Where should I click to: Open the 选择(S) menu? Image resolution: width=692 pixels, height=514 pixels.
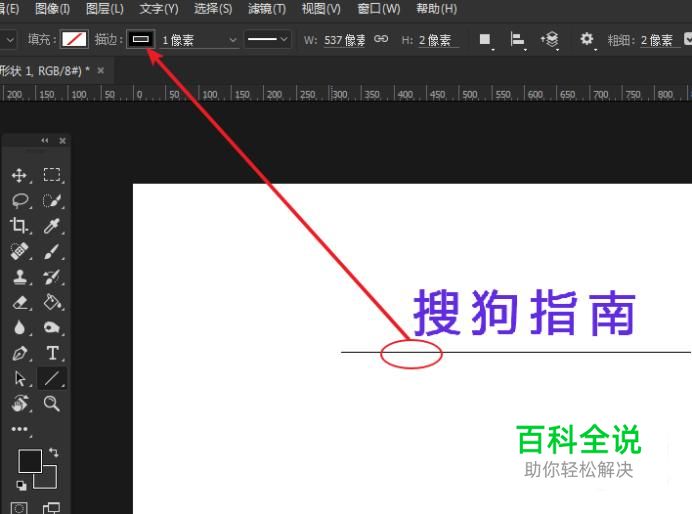[x=213, y=9]
